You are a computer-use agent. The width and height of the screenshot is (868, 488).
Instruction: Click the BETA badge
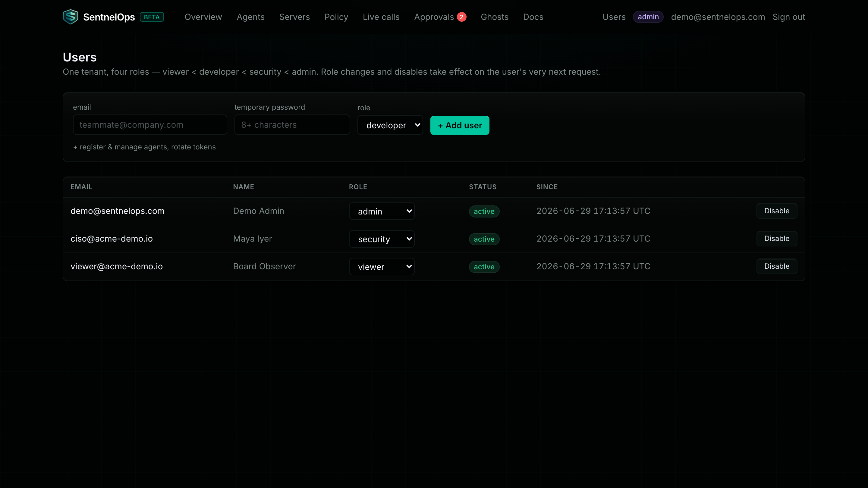[x=152, y=17]
